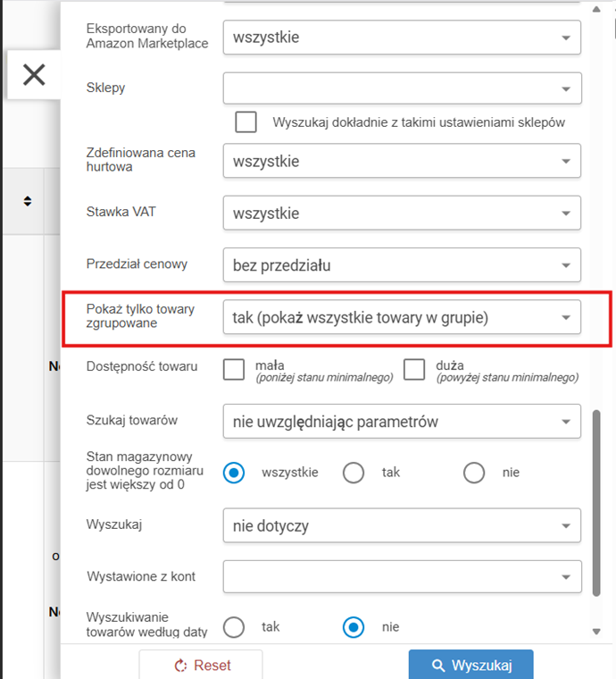The width and height of the screenshot is (616, 679).
Task: Select 'tak' for Wyszukiwanie towarów według daty
Action: (x=234, y=627)
